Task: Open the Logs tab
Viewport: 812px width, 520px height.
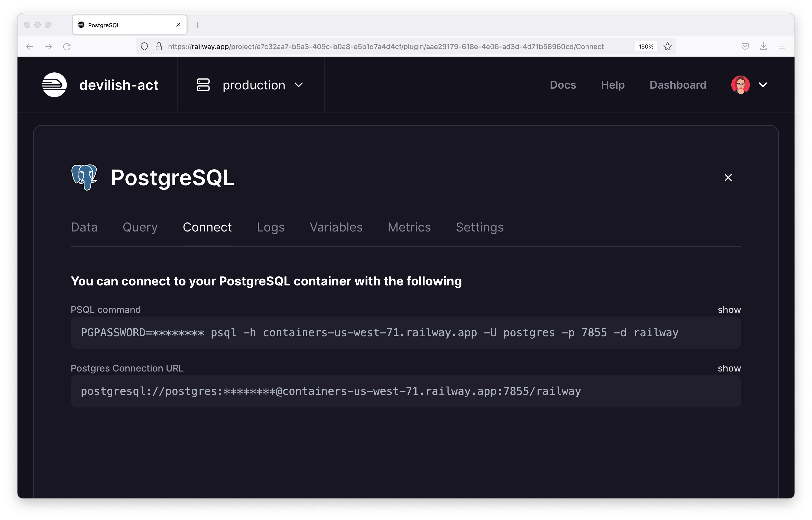Action: (x=270, y=227)
